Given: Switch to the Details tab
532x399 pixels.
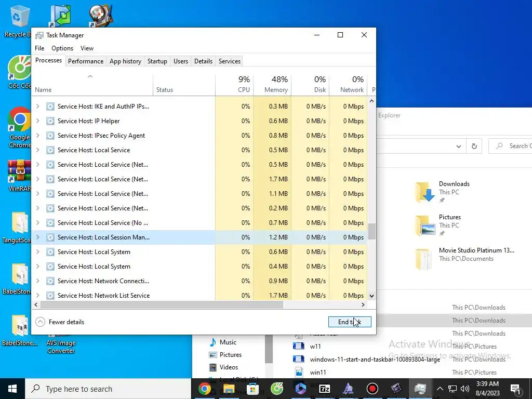Looking at the screenshot, I should (x=203, y=61).
